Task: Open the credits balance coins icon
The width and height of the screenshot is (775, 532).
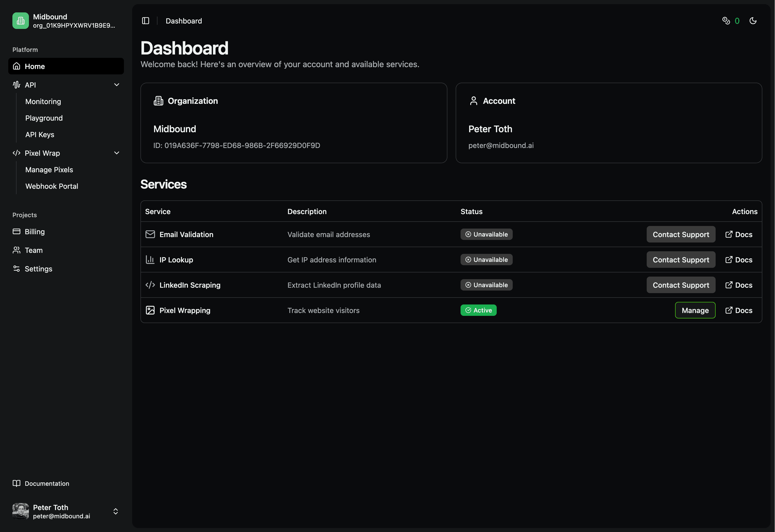Action: (x=726, y=21)
